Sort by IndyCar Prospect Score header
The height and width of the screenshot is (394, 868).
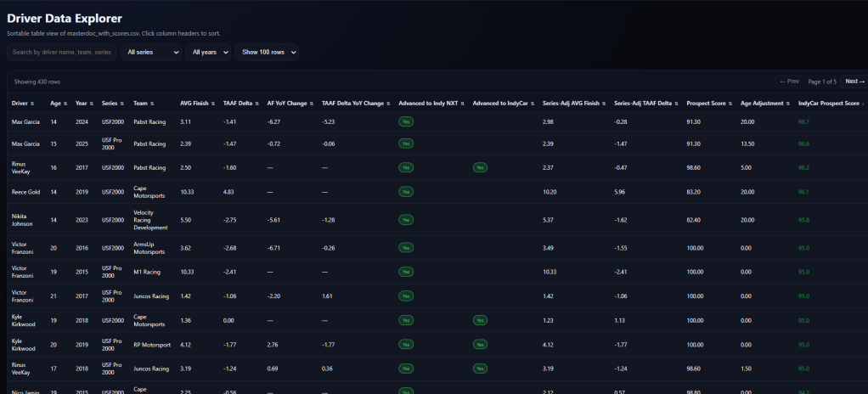click(x=831, y=104)
